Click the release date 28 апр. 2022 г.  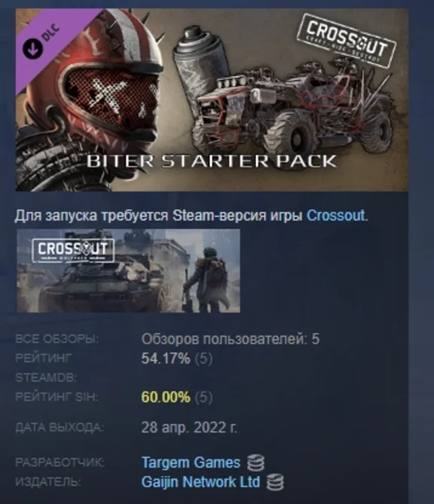(189, 427)
